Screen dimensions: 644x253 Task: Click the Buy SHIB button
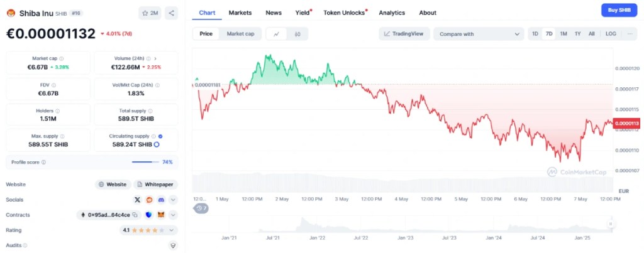[x=618, y=9]
